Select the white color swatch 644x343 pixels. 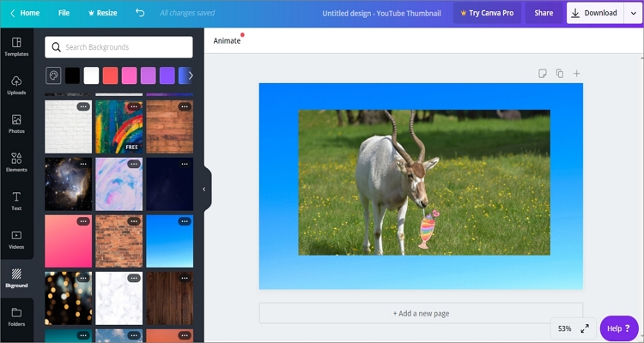click(91, 75)
